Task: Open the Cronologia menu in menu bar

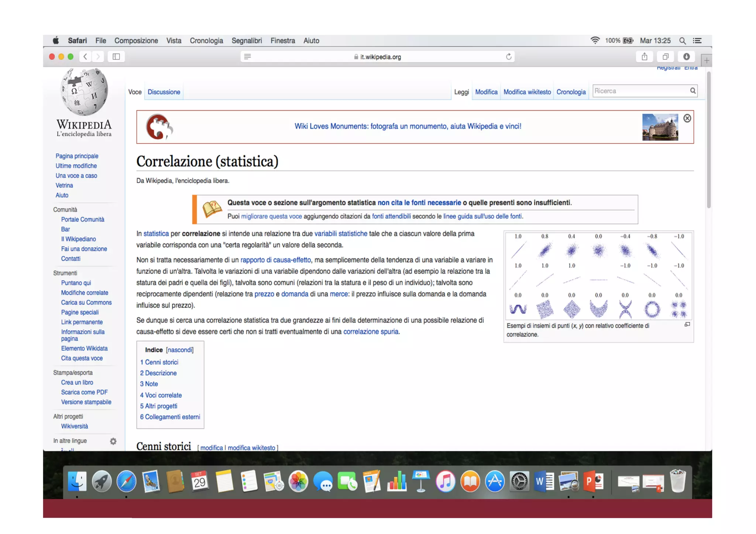Action: [x=206, y=41]
